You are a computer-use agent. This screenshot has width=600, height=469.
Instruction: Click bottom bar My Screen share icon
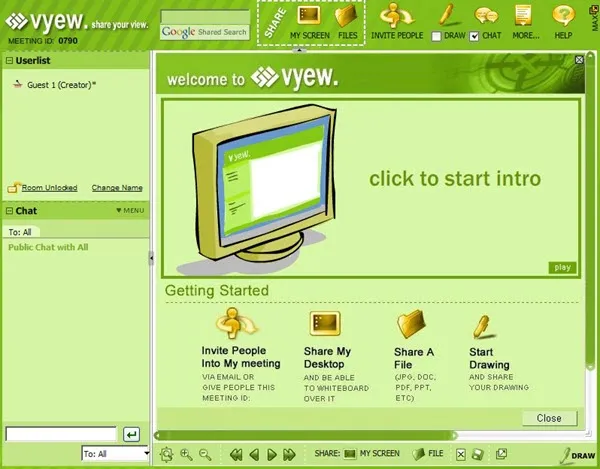[349, 454]
